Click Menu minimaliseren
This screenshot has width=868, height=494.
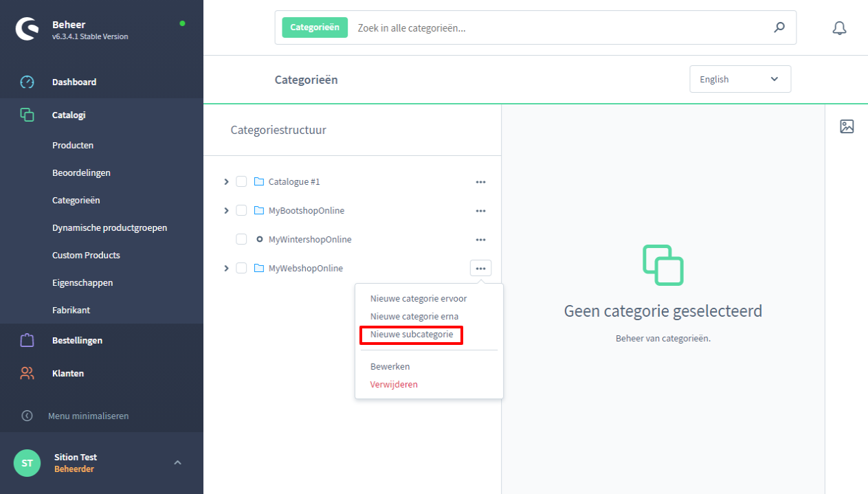click(x=89, y=416)
